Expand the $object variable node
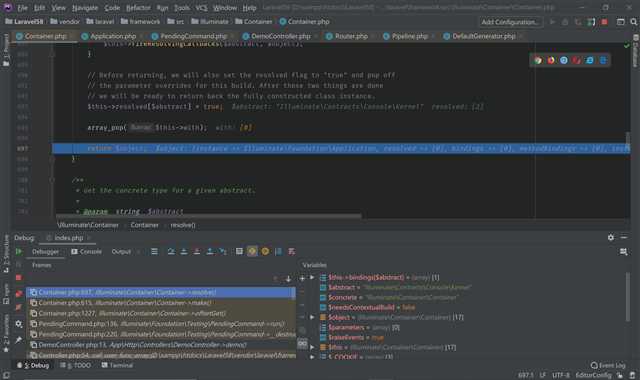Viewport: 640px width, 380px height. click(312, 317)
